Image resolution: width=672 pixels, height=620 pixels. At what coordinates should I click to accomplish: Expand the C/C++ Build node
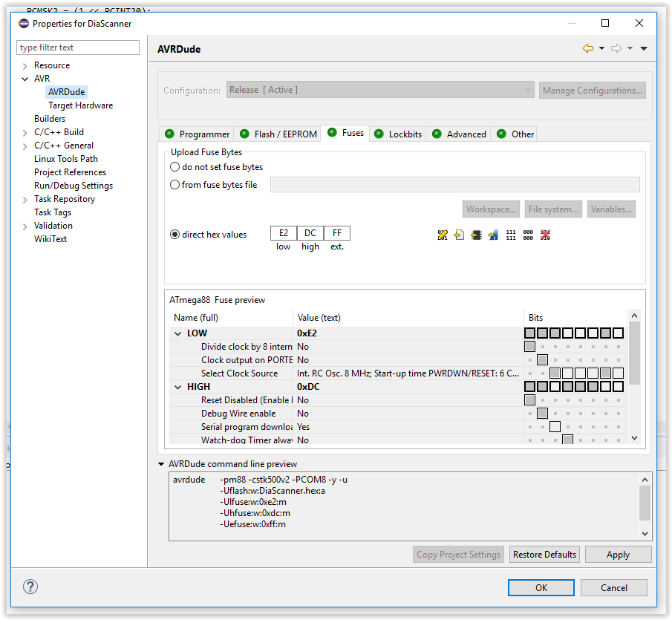point(25,133)
